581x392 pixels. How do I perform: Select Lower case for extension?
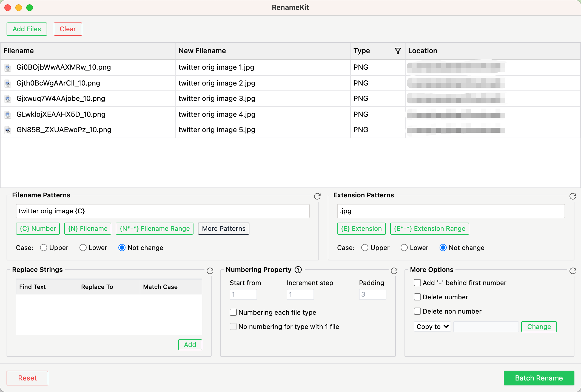[x=404, y=248]
